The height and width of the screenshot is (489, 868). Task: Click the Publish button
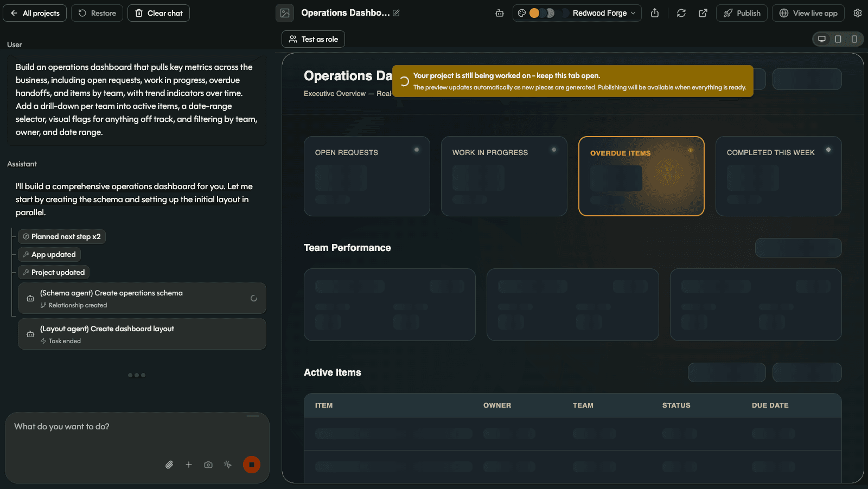click(x=742, y=13)
